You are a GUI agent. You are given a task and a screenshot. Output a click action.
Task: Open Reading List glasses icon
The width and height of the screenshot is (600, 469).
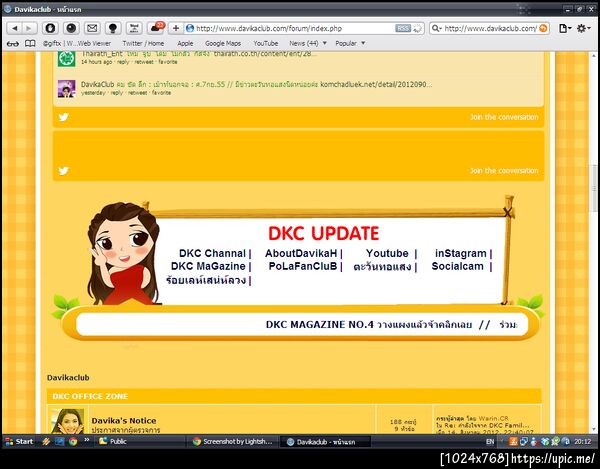point(13,44)
